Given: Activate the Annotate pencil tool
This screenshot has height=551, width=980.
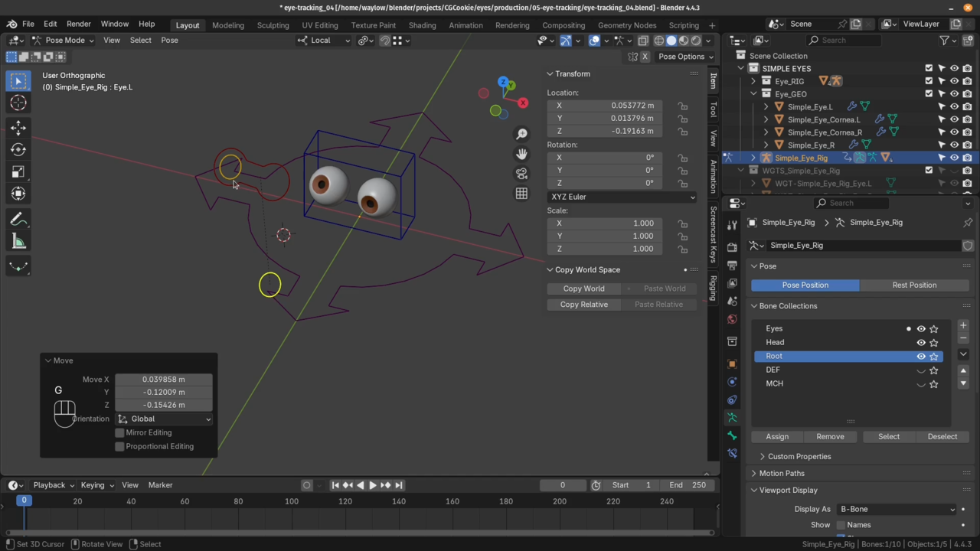Looking at the screenshot, I should pos(18,220).
